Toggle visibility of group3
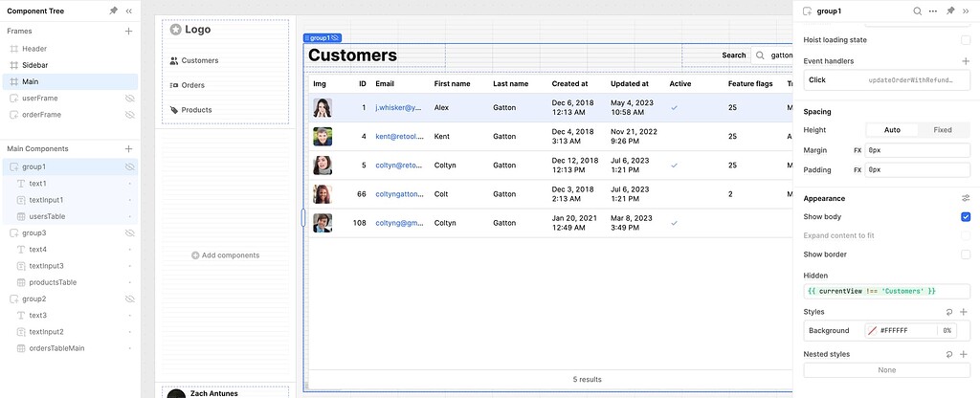 click(130, 233)
